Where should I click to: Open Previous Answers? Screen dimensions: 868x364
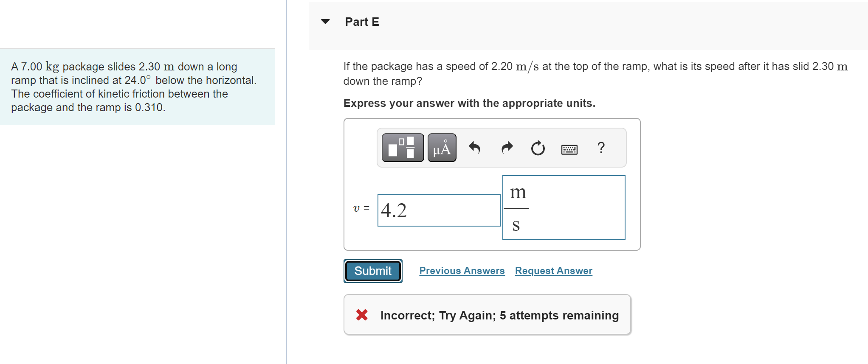pos(462,271)
